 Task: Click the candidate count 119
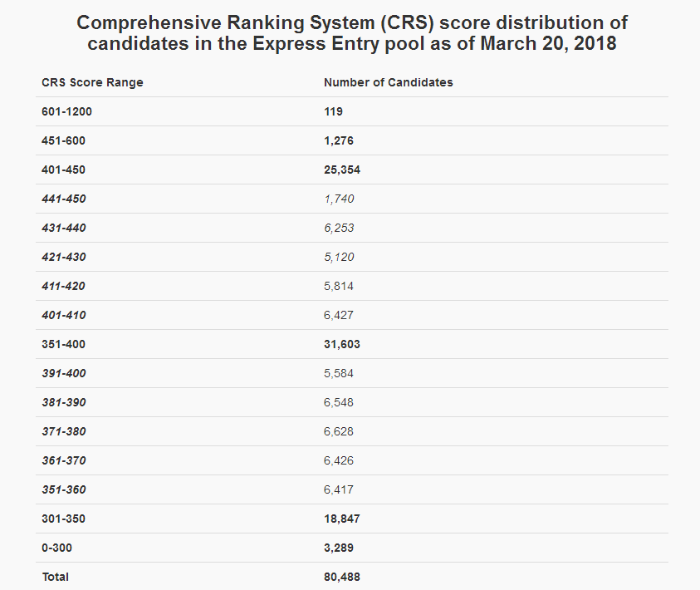pos(333,111)
